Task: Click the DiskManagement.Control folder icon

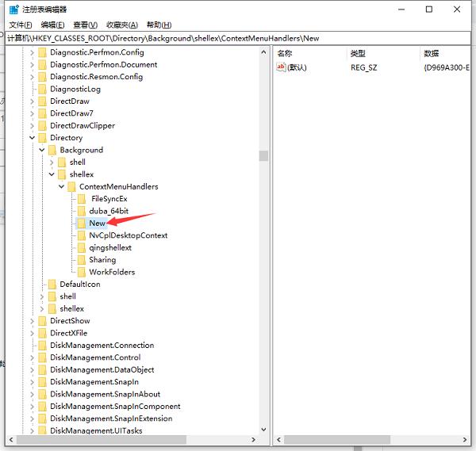Action: (42, 357)
